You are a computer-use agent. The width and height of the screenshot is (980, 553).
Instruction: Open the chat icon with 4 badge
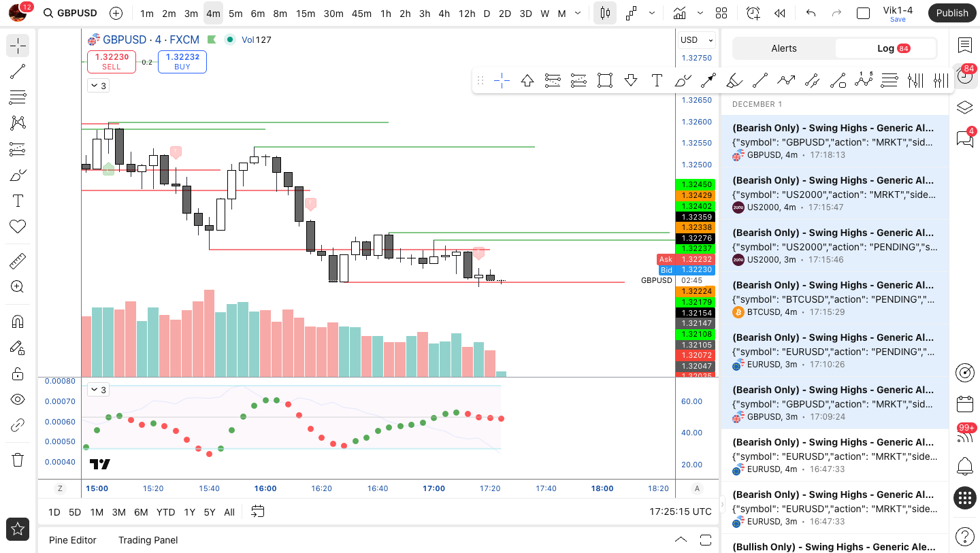965,138
